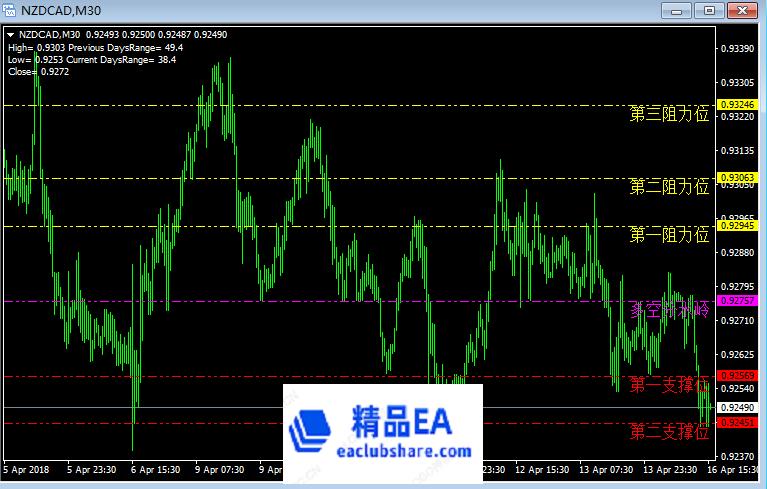Close the NZDCAD,M30 chart window
This screenshot has height=489, width=767.
741,10
